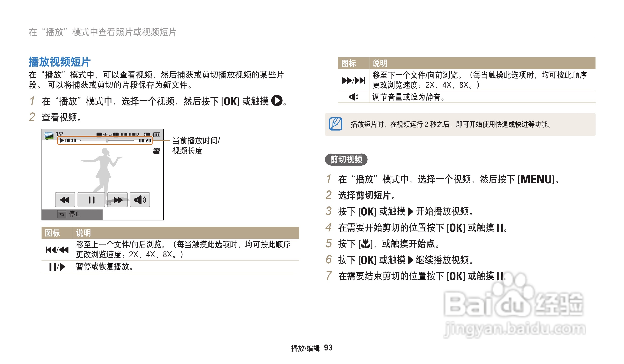Click the small play indicator beside 00:10

(62, 141)
